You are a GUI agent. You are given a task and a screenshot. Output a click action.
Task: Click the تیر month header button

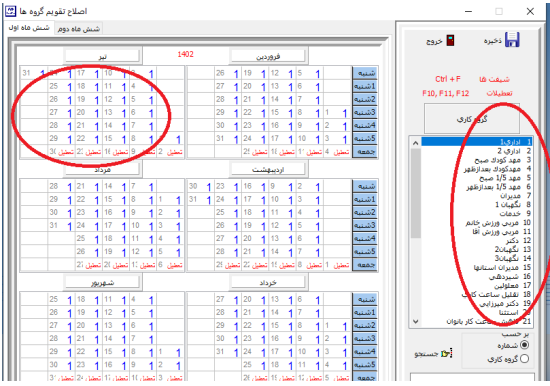pos(102,56)
